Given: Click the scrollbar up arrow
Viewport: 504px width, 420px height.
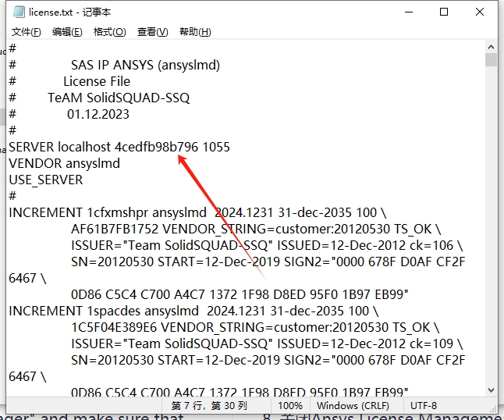Looking at the screenshot, I should (x=491, y=47).
